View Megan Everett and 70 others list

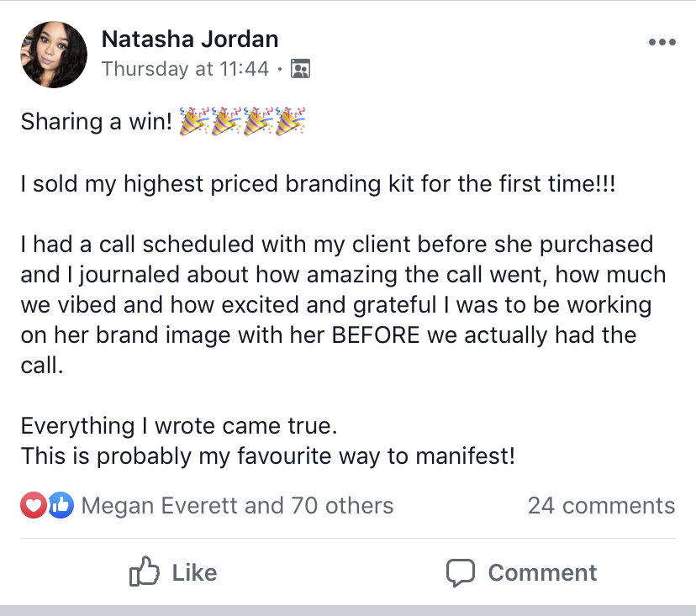pos(238,506)
